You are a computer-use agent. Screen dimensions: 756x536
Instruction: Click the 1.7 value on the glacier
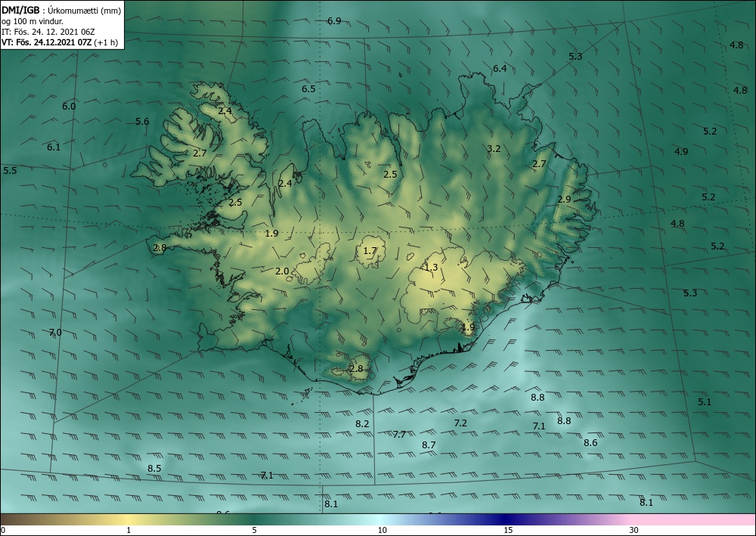click(x=370, y=251)
